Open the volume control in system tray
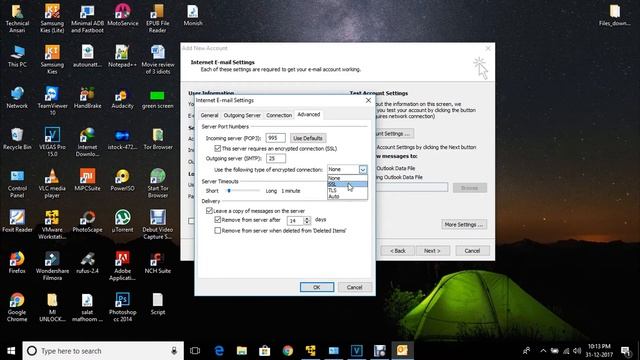This screenshot has height=360, width=640. [577, 351]
